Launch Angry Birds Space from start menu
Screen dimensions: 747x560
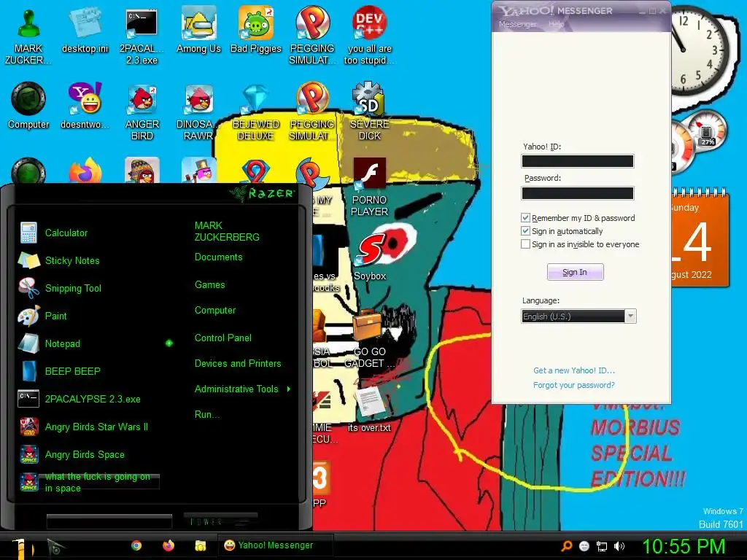click(x=85, y=454)
